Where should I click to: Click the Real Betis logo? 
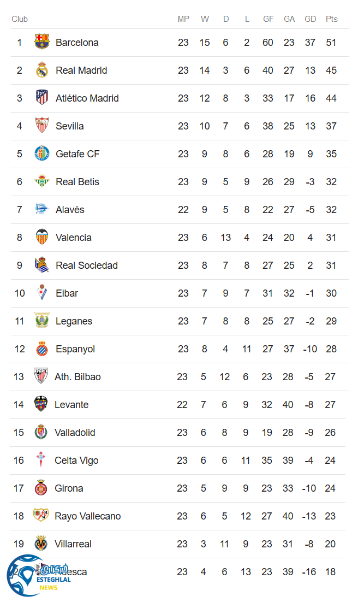click(x=42, y=181)
